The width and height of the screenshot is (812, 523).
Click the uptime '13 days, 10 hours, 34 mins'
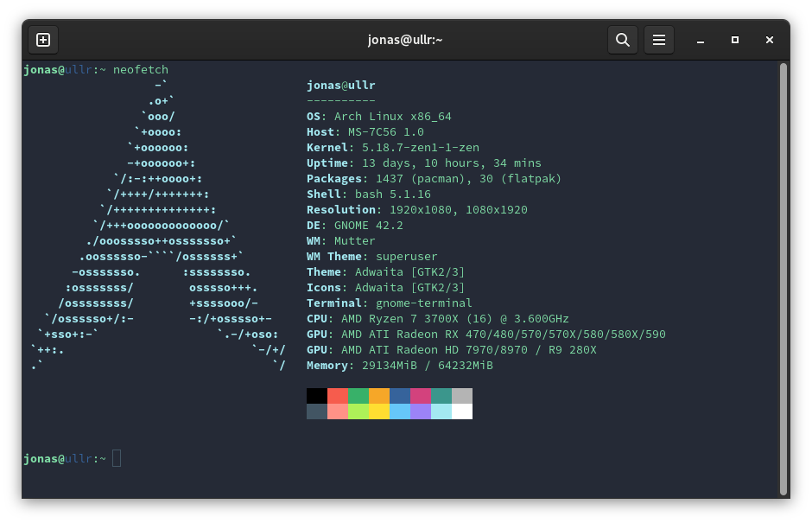click(x=452, y=163)
